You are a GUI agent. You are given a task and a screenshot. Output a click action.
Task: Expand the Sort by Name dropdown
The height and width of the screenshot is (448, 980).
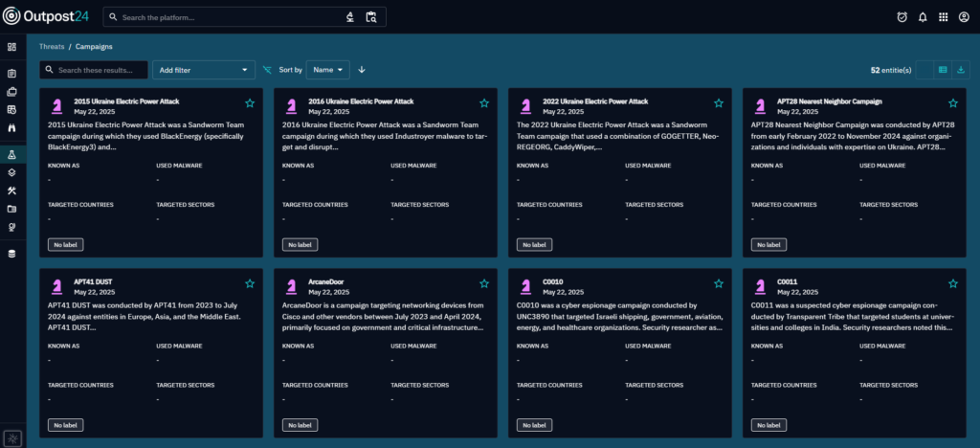click(329, 70)
